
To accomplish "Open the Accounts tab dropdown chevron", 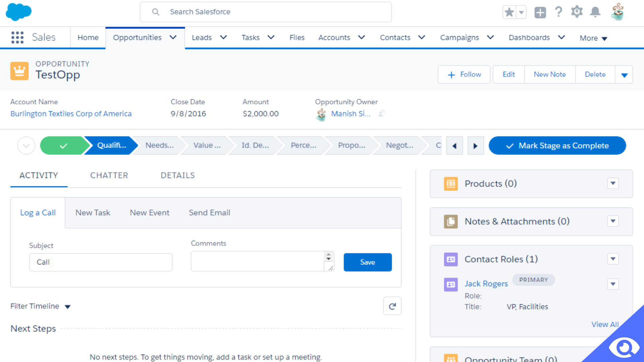I will coord(362,38).
